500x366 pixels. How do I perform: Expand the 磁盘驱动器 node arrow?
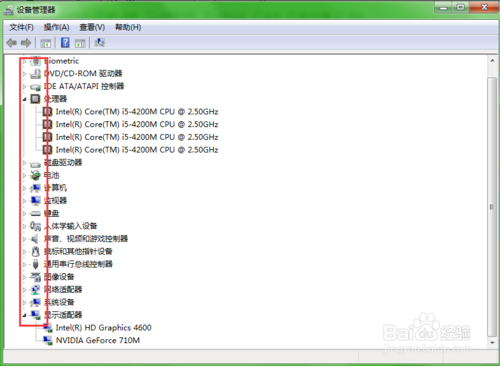pyautogui.click(x=24, y=163)
